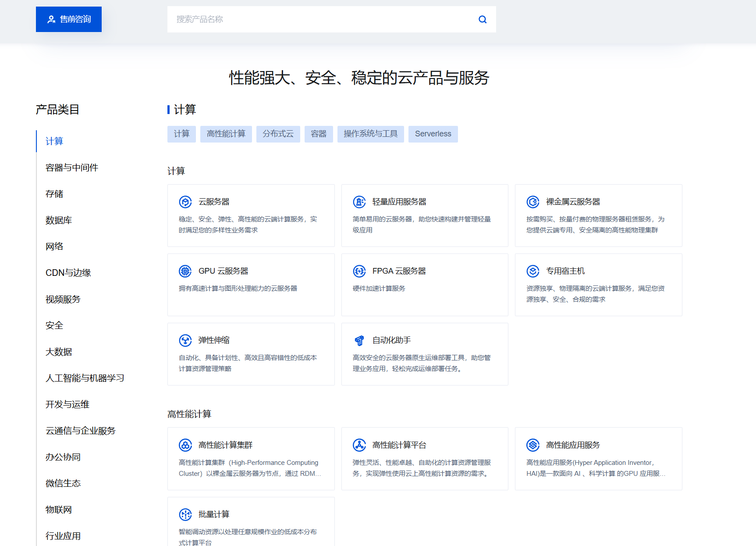Open 数据库 category in the sidebar
The height and width of the screenshot is (546, 756).
pyautogui.click(x=59, y=220)
